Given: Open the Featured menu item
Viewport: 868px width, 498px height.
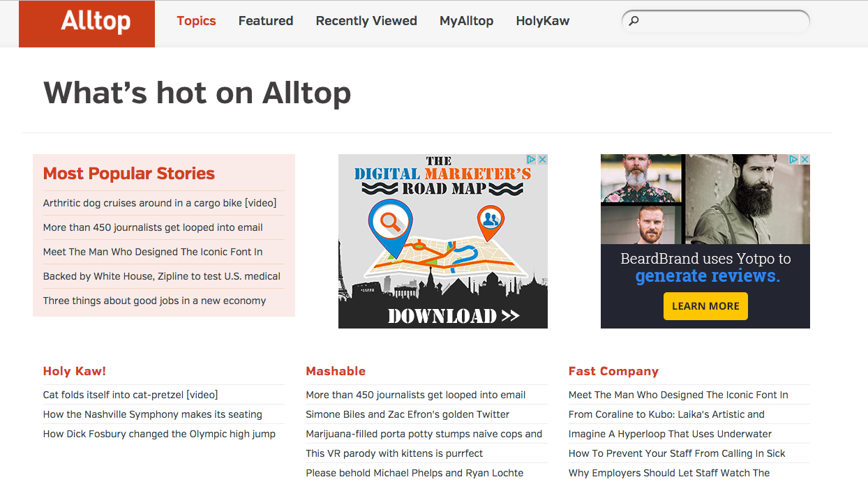Looking at the screenshot, I should (266, 21).
